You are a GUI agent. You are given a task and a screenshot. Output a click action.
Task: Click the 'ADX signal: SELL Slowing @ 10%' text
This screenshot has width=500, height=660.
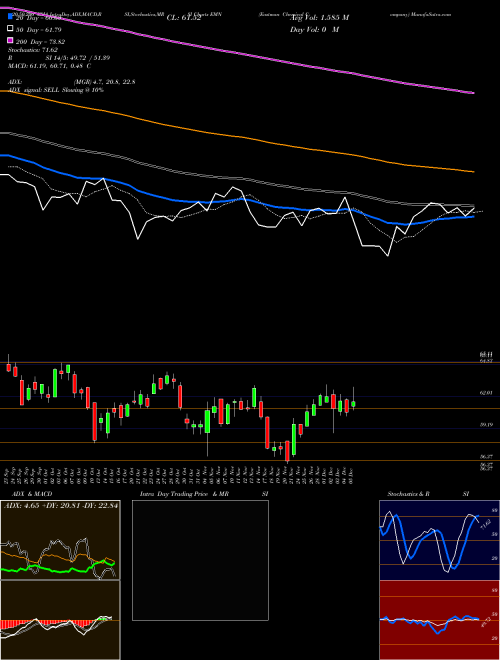tap(56, 90)
